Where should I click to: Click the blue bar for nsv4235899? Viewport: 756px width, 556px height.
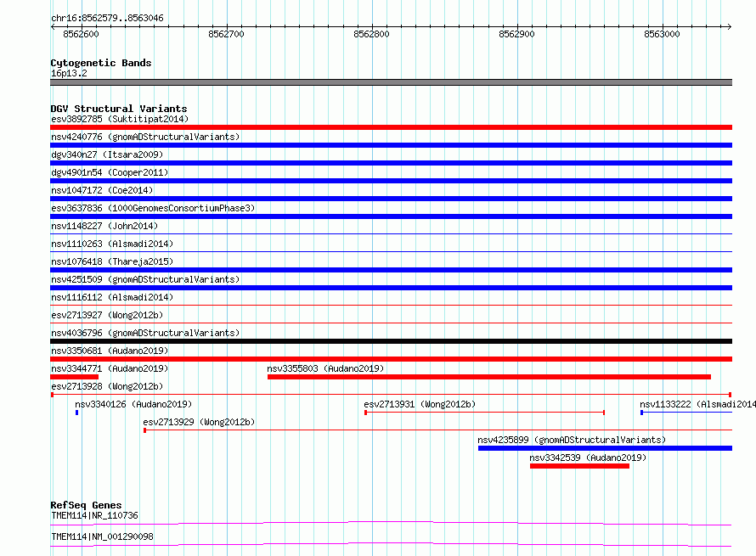tap(605, 448)
